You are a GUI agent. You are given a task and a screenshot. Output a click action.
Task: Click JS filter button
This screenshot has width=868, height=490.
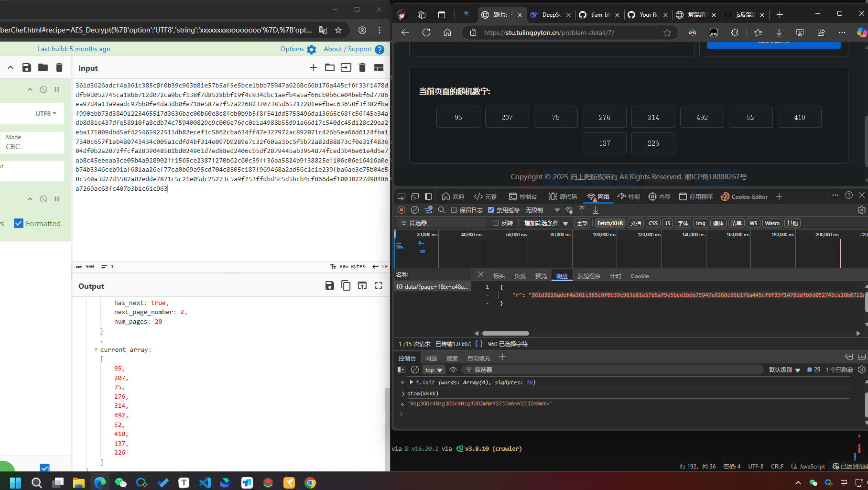[668, 223]
